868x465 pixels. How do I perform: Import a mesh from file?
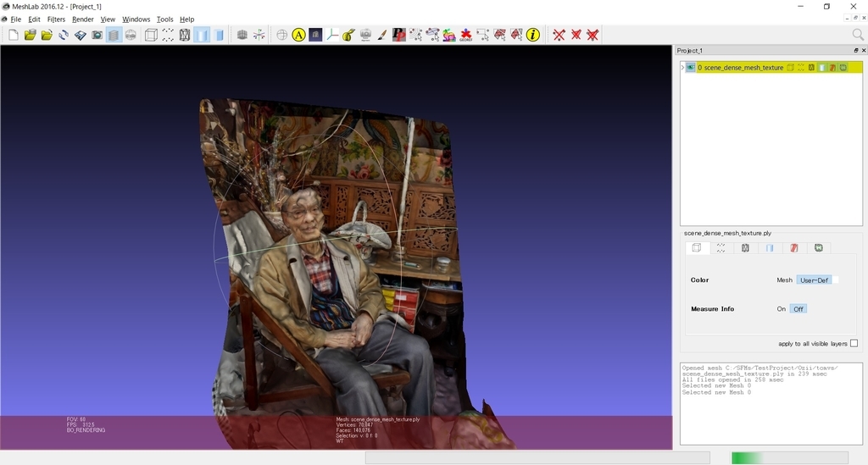(x=47, y=35)
